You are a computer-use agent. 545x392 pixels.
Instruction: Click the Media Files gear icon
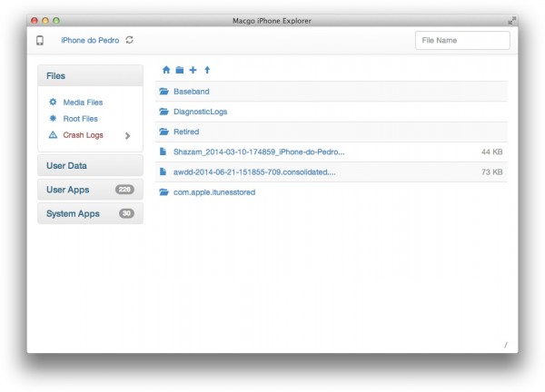(x=53, y=102)
